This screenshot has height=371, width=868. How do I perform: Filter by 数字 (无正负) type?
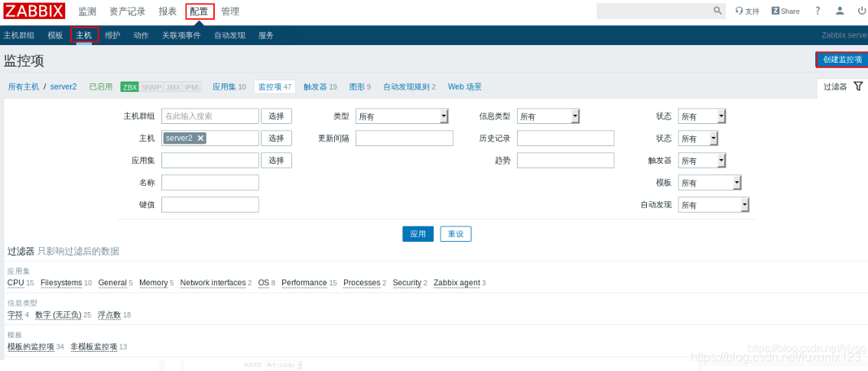click(58, 315)
